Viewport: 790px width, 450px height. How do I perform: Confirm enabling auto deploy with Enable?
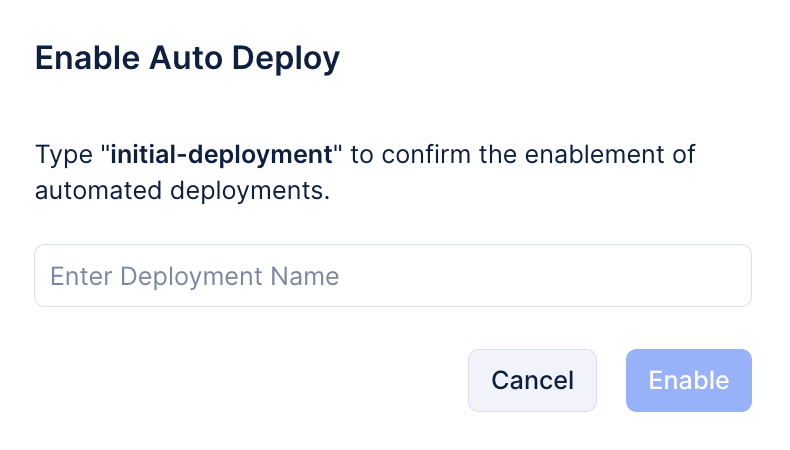click(x=688, y=380)
